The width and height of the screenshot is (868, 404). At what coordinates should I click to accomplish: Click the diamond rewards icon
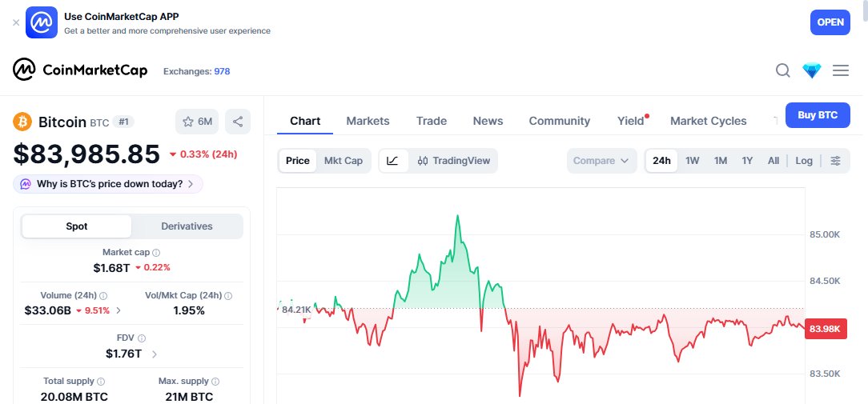tap(811, 70)
